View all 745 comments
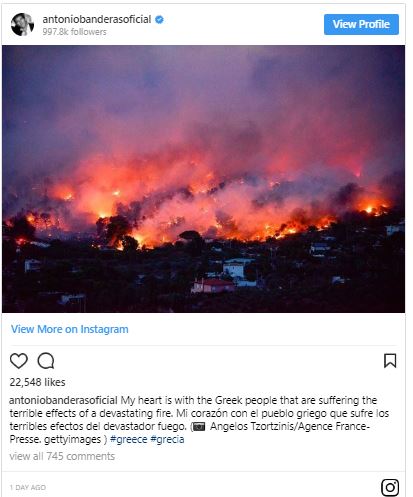The height and width of the screenshot is (497, 413). pyautogui.click(x=62, y=456)
